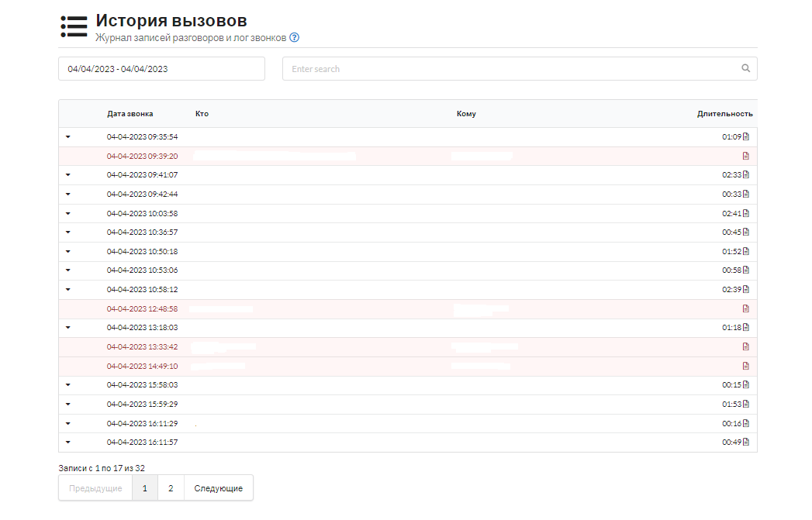Image resolution: width=812 pixels, height=520 pixels.
Task: Select the date text 04-04-2023 09:39:20
Action: coord(142,156)
